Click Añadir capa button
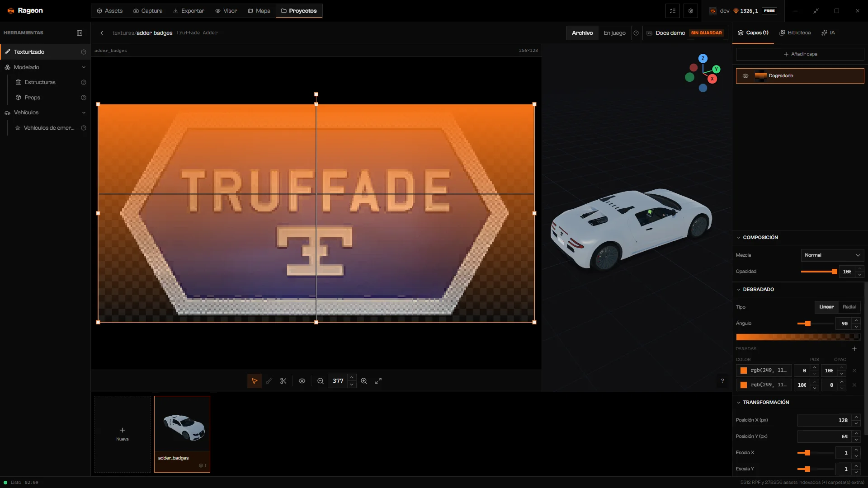The image size is (868, 488). [x=800, y=54]
